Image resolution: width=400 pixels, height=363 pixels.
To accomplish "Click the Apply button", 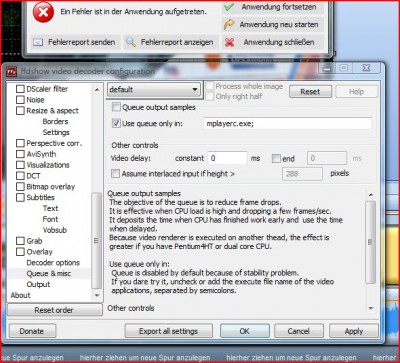I will [354, 331].
